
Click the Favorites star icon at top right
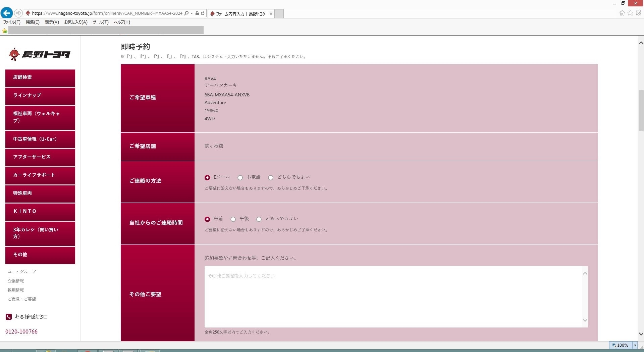tap(630, 13)
